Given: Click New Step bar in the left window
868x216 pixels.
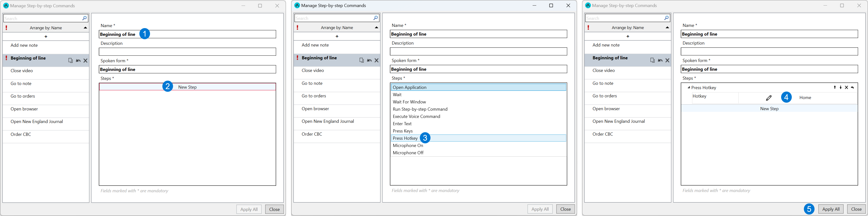Looking at the screenshot, I should pos(187,87).
